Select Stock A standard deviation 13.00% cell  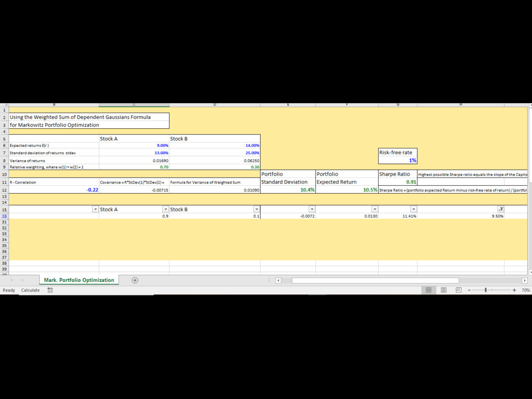(134, 153)
